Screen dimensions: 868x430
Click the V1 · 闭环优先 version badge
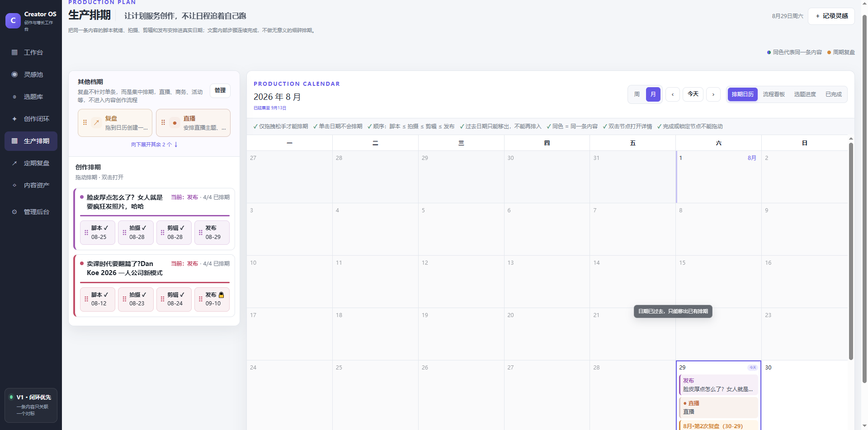[31, 405]
